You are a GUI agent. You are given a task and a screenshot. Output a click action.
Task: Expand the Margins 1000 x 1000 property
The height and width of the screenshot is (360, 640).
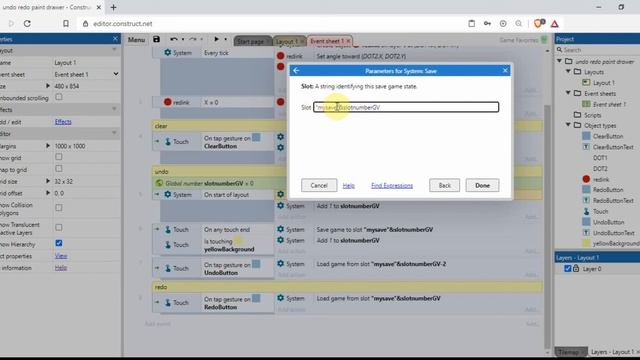pos(48,146)
